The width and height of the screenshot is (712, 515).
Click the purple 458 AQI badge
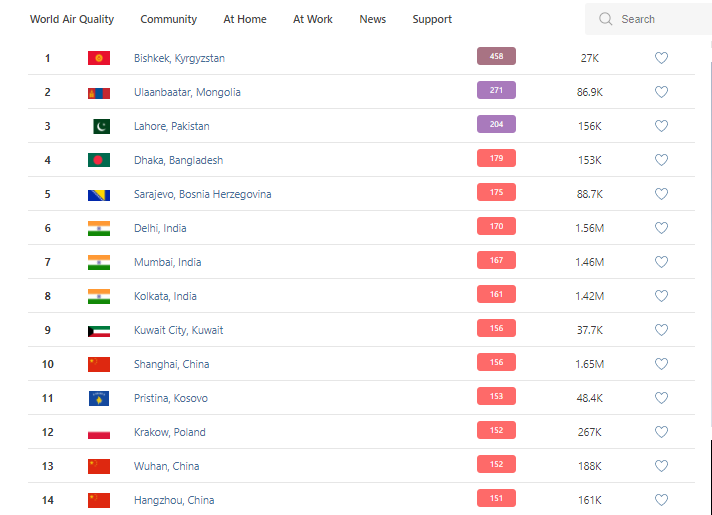pos(496,57)
